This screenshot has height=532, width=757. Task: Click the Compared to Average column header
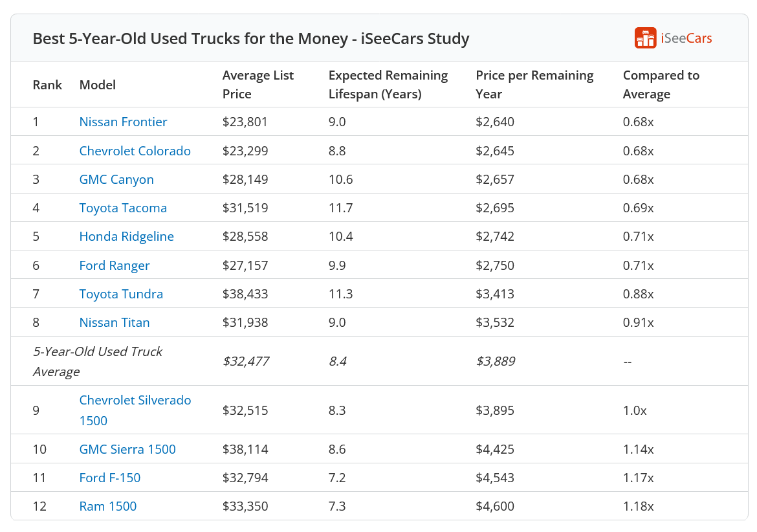(661, 85)
